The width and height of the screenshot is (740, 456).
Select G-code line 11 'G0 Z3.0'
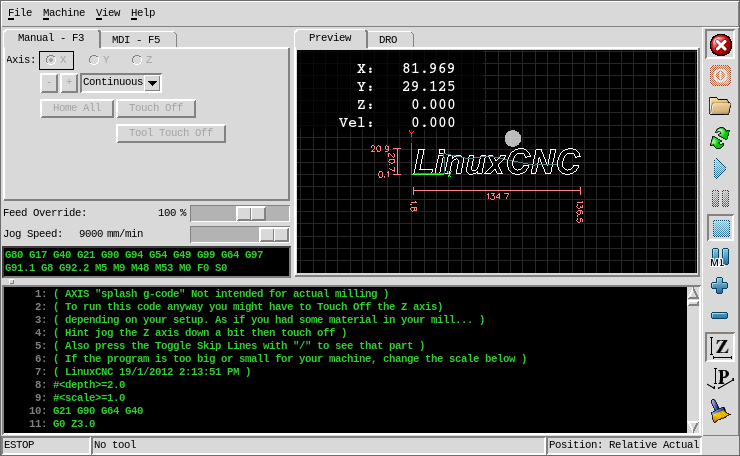pos(74,423)
